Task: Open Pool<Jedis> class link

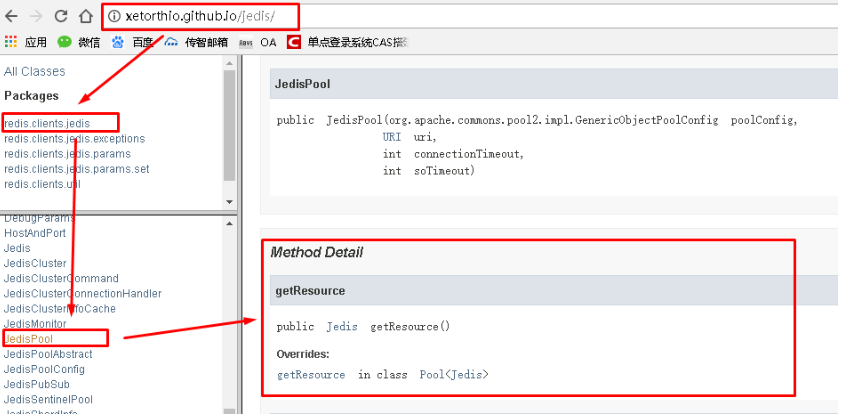Action: click(454, 375)
